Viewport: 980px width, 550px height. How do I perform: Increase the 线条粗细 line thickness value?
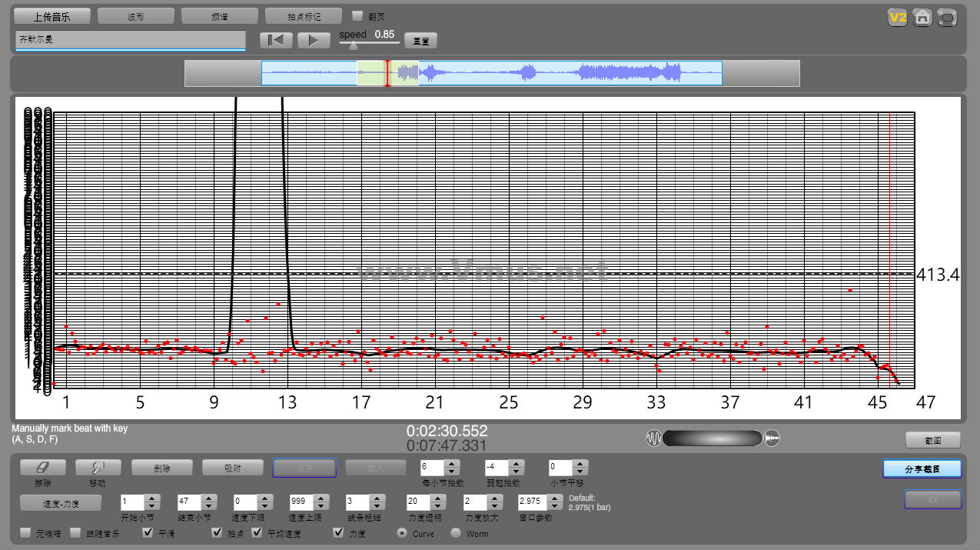[378, 498]
